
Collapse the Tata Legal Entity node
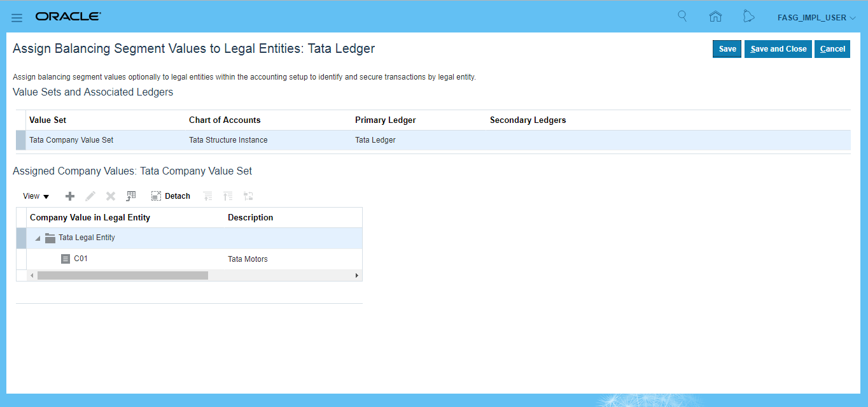click(38, 238)
